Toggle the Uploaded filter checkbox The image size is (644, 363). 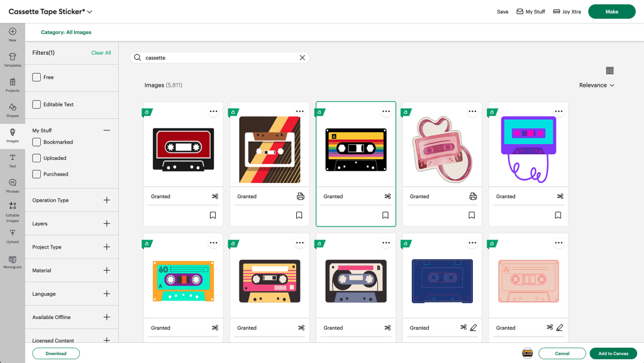pyautogui.click(x=37, y=158)
